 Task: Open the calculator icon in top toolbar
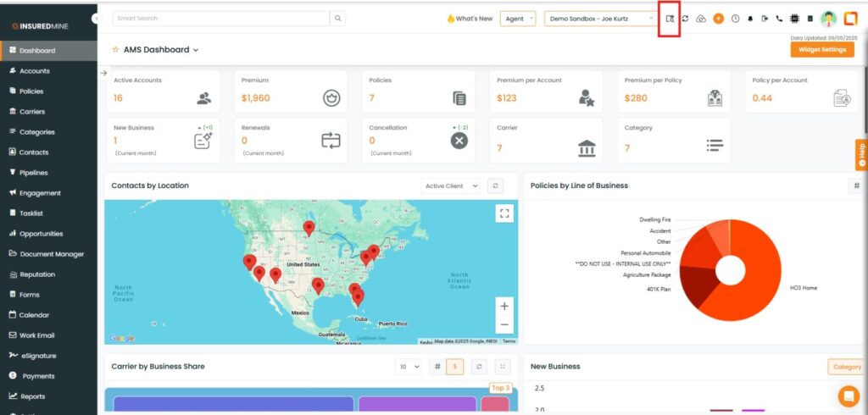810,19
